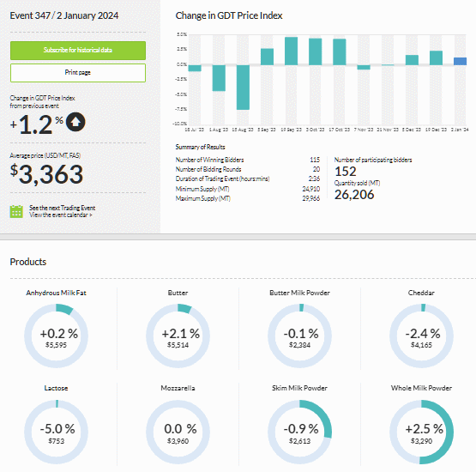Select the Mozzarella 0.0% donut chart
Screen dimensions: 476x472
[x=178, y=432]
